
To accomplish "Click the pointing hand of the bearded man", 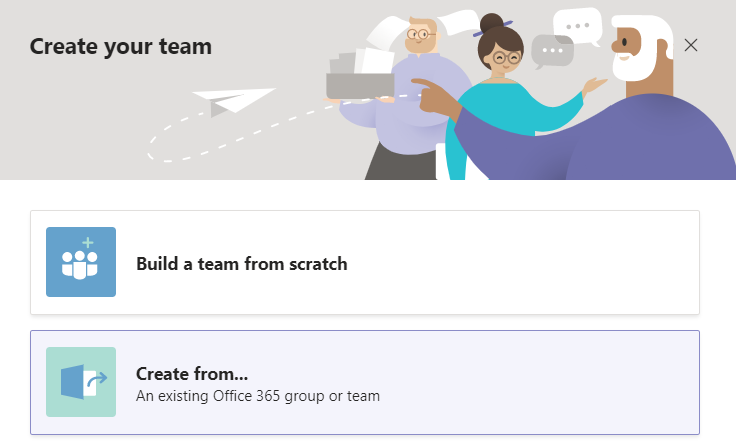I will [434, 96].
